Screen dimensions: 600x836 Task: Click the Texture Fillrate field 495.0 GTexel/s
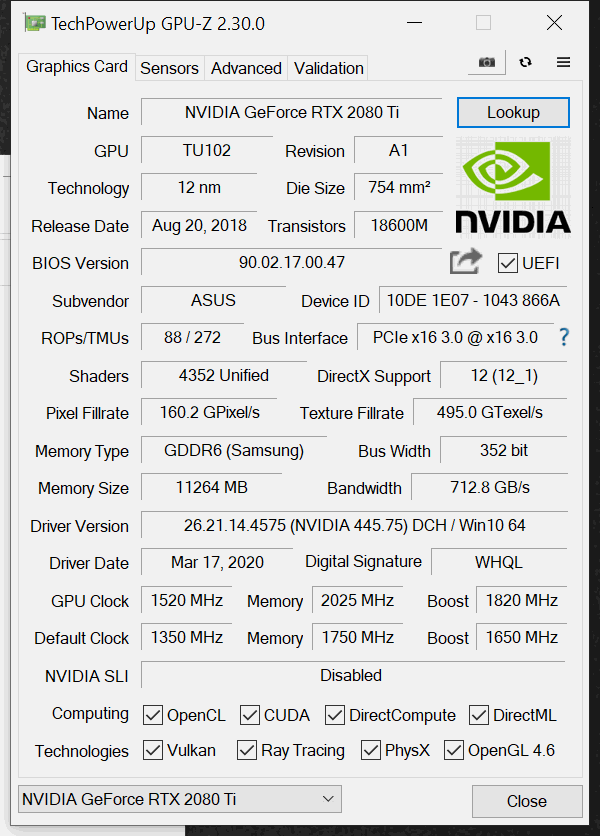tap(490, 412)
